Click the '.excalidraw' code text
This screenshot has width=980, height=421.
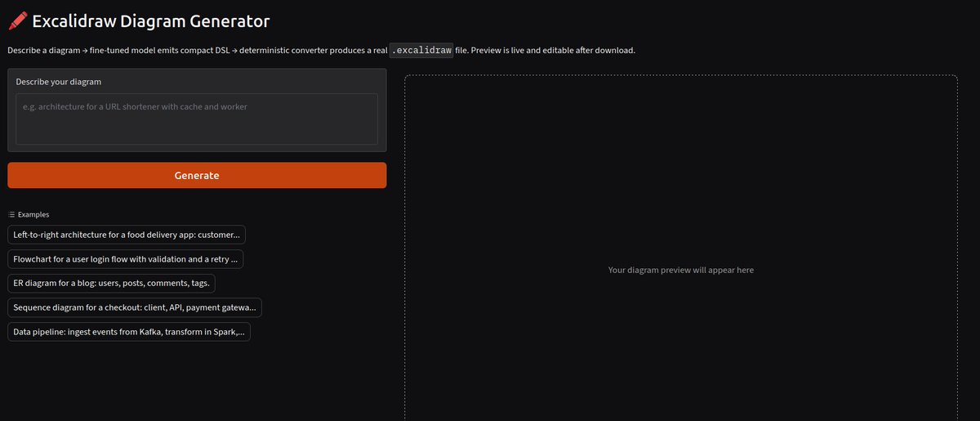point(421,50)
